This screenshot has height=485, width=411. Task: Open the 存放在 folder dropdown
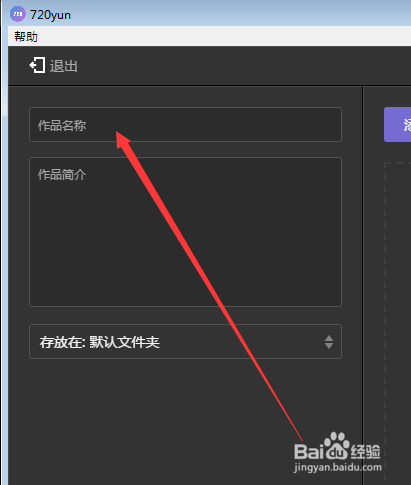tap(185, 342)
